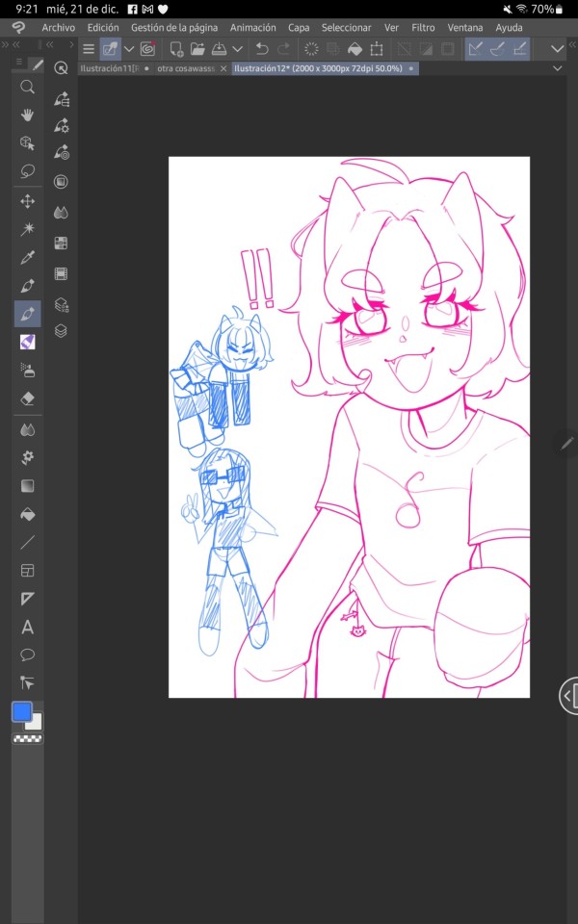Undo the last action

[x=262, y=49]
